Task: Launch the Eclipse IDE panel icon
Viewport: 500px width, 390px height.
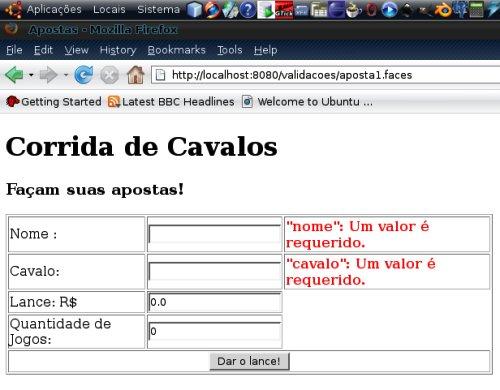Action: click(x=337, y=9)
